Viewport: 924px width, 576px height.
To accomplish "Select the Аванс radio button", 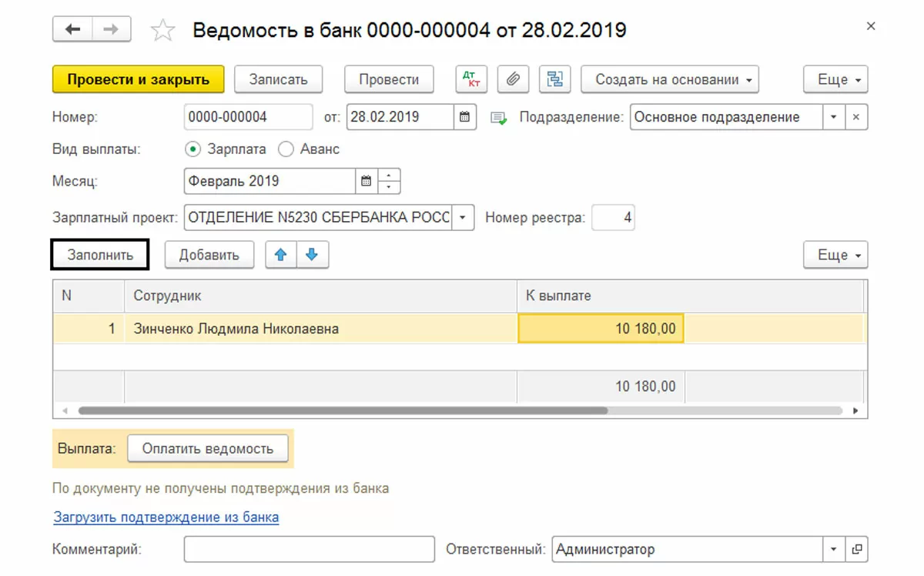I will [286, 149].
